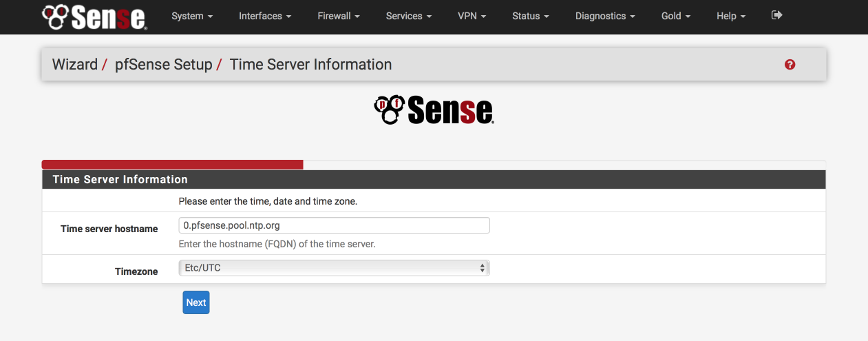The height and width of the screenshot is (341, 868).
Task: Click the 'Timezone' label
Action: point(136,271)
